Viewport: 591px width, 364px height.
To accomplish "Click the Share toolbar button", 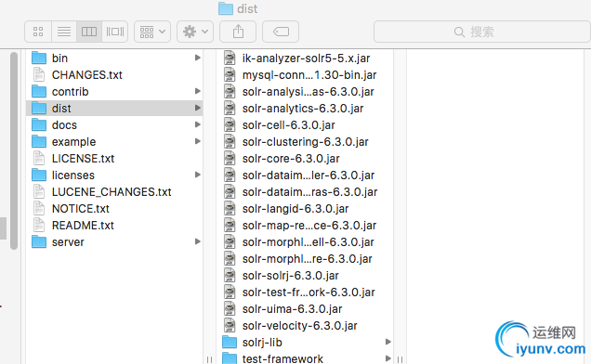I will pos(238,32).
